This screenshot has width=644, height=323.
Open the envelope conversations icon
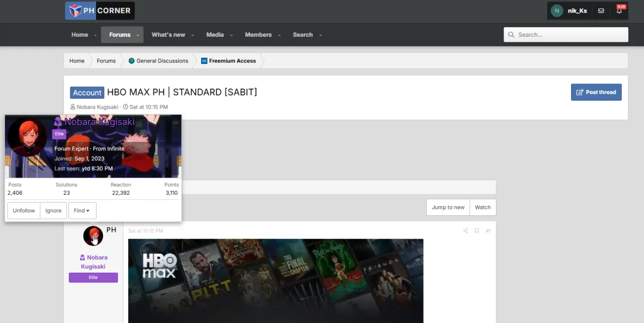pos(601,11)
